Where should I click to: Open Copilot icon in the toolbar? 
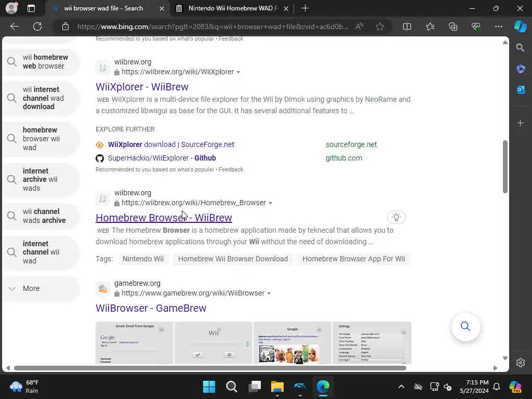point(520,26)
